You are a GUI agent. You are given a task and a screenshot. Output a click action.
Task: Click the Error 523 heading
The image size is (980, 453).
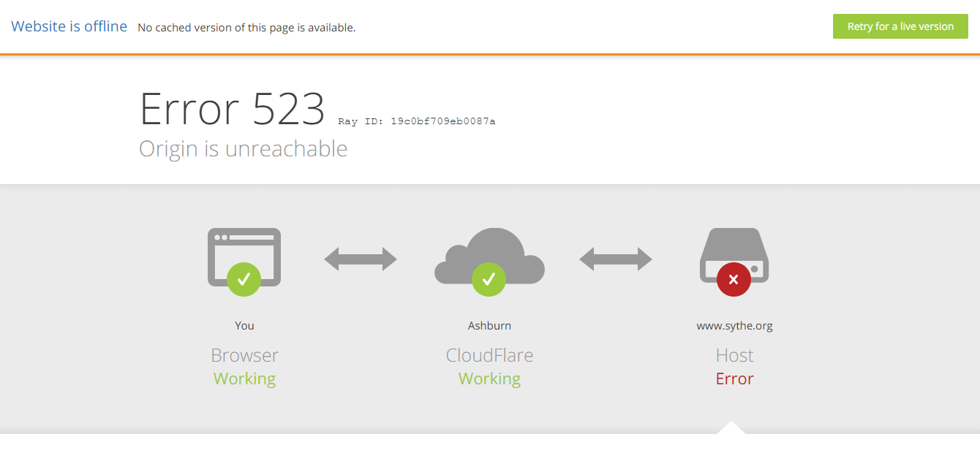[232, 109]
